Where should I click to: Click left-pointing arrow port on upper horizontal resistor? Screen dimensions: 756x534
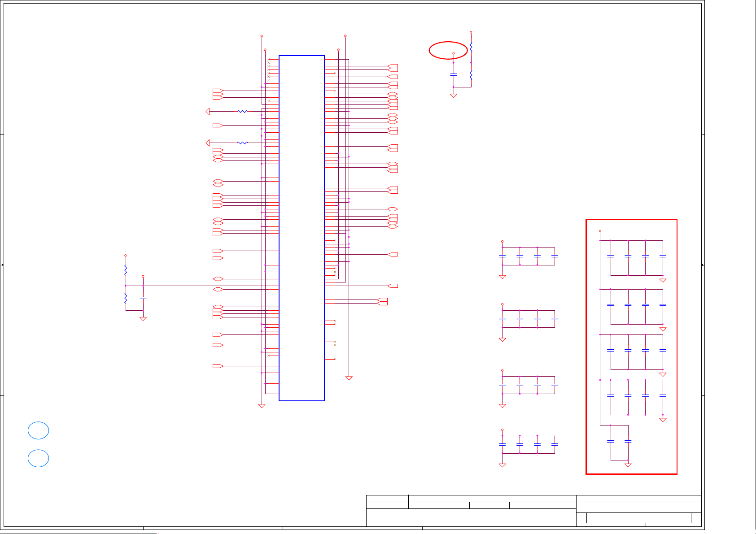(208, 111)
